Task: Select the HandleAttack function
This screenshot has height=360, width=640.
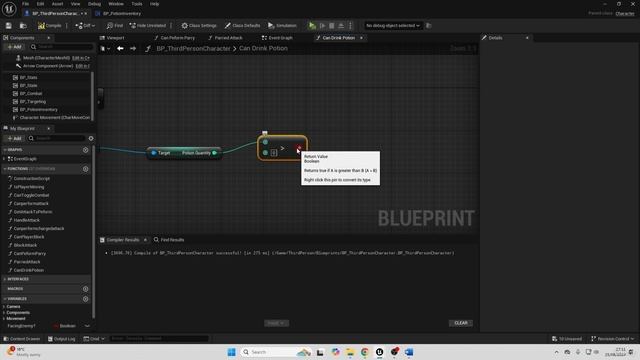Action: pyautogui.click(x=27, y=220)
